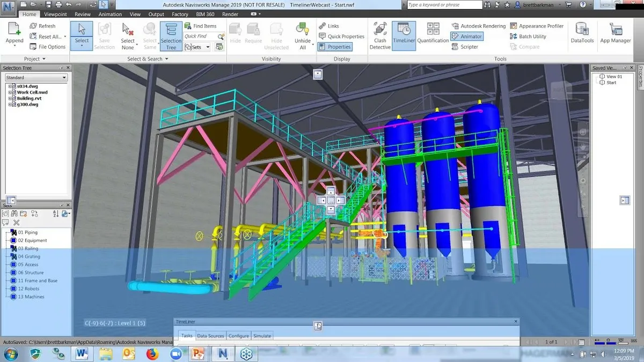Image resolution: width=644 pixels, height=362 pixels.
Task: Toggle the Animator window button
Action: click(466, 36)
